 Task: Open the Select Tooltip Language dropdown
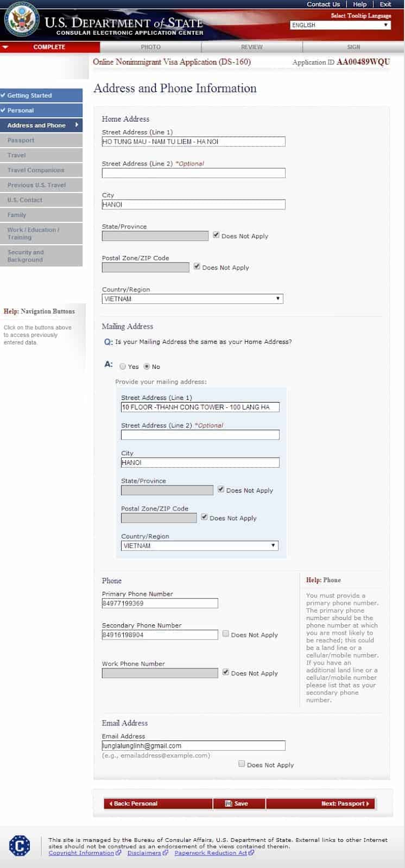(340, 25)
